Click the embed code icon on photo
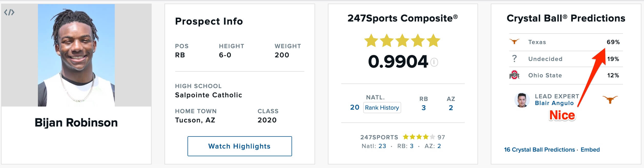 9,12
